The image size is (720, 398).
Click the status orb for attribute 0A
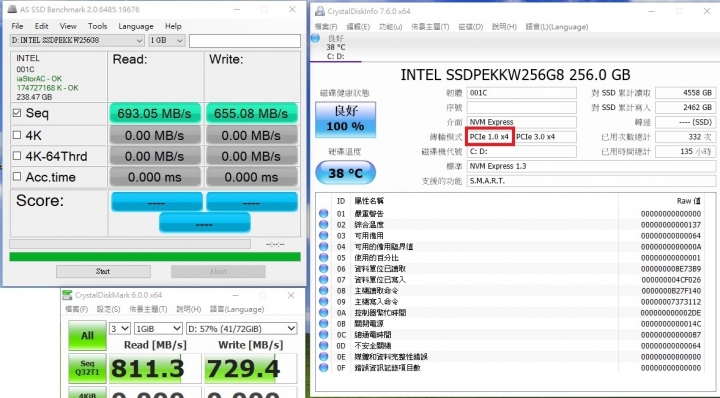pos(324,313)
